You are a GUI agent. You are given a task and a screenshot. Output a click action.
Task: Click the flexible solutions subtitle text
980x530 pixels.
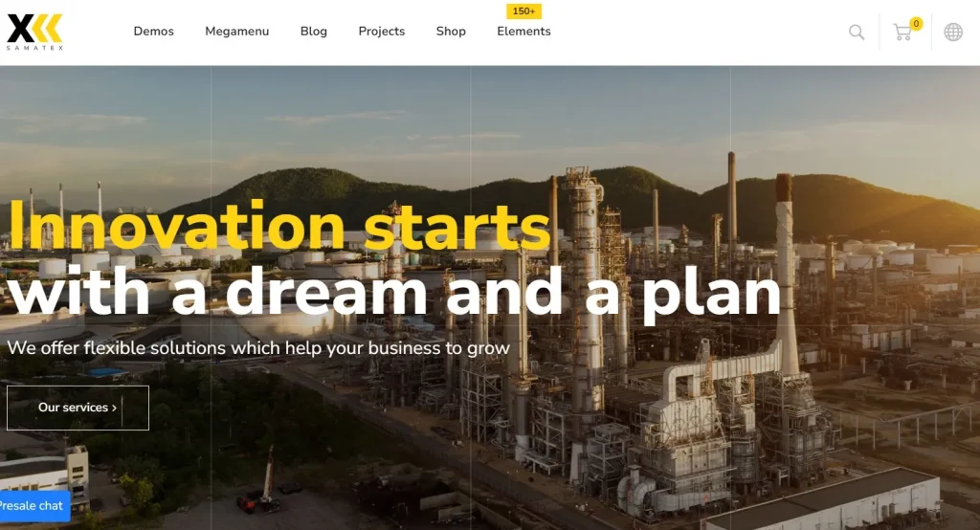click(258, 347)
